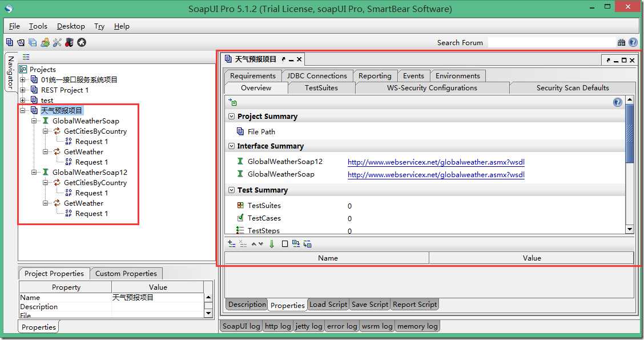
Task: Open the Load Script tab
Action: (328, 304)
